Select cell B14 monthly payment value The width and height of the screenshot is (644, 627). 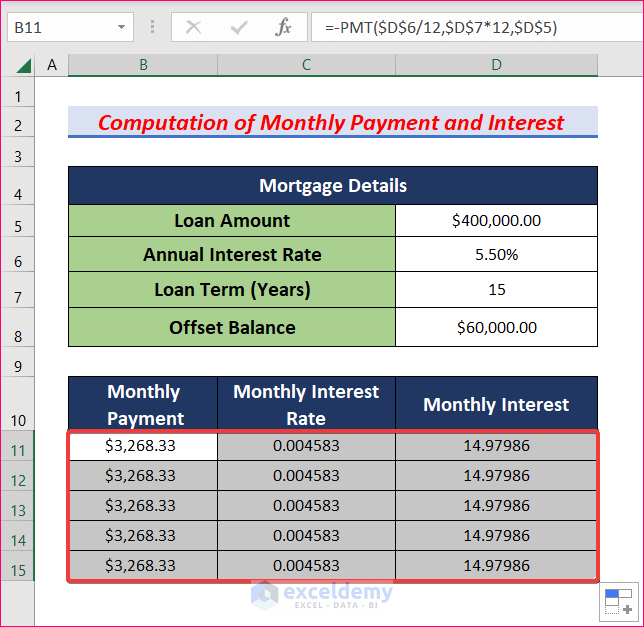pyautogui.click(x=143, y=535)
